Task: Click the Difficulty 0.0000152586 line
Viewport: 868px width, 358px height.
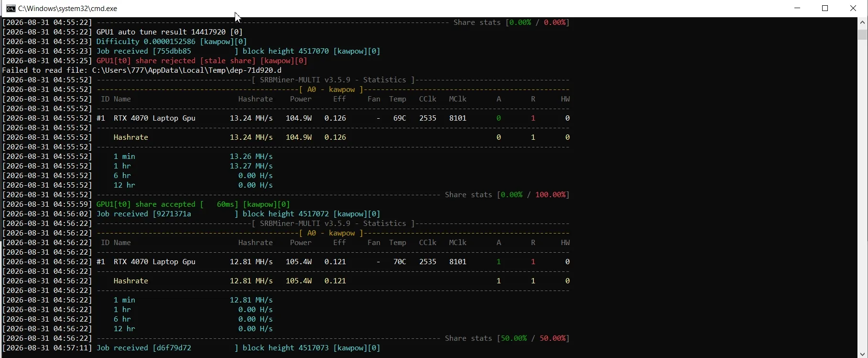Action: 172,42
